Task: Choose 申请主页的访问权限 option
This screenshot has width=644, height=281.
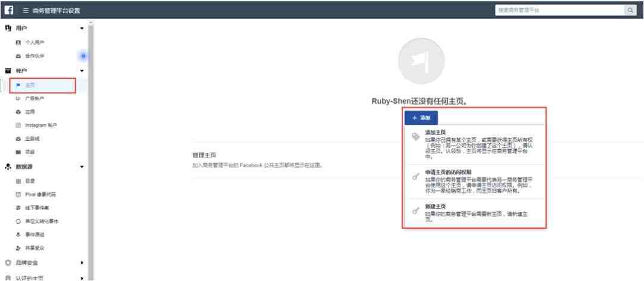Action: point(475,182)
